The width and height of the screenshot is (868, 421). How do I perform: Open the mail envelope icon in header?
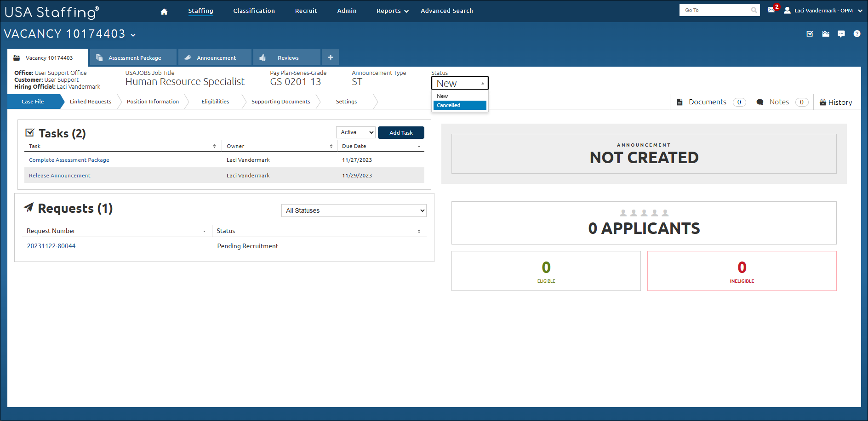point(826,34)
